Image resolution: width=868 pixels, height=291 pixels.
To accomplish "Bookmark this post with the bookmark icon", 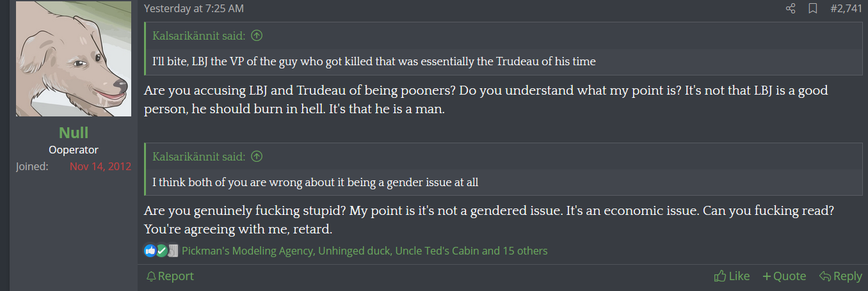I will [812, 9].
